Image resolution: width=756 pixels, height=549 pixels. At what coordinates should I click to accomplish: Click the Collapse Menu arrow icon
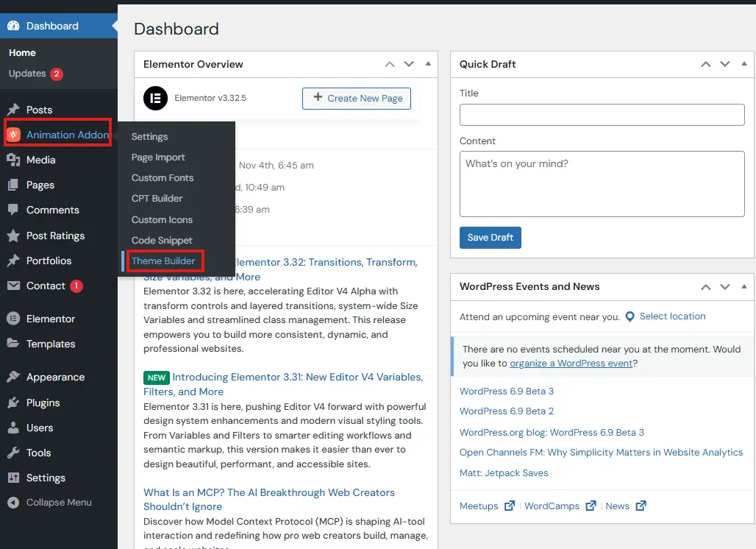pyautogui.click(x=13, y=503)
